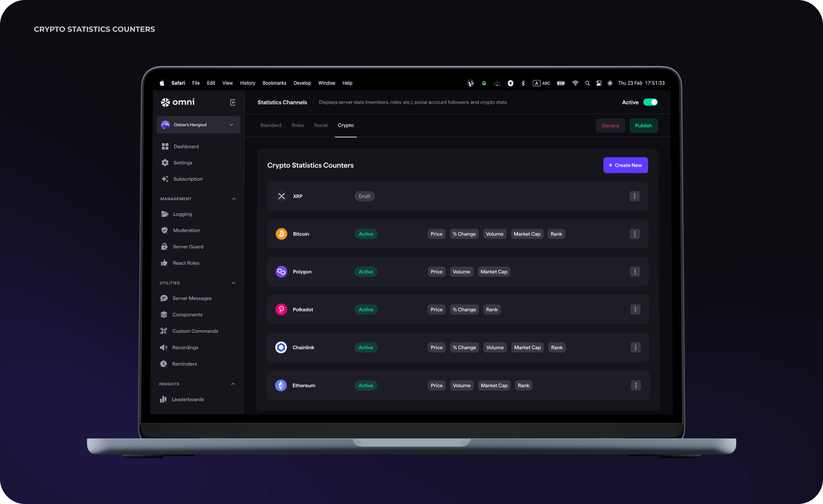Click the Bitcoin three-dot options icon
Viewport: 823px width, 504px height.
635,233
